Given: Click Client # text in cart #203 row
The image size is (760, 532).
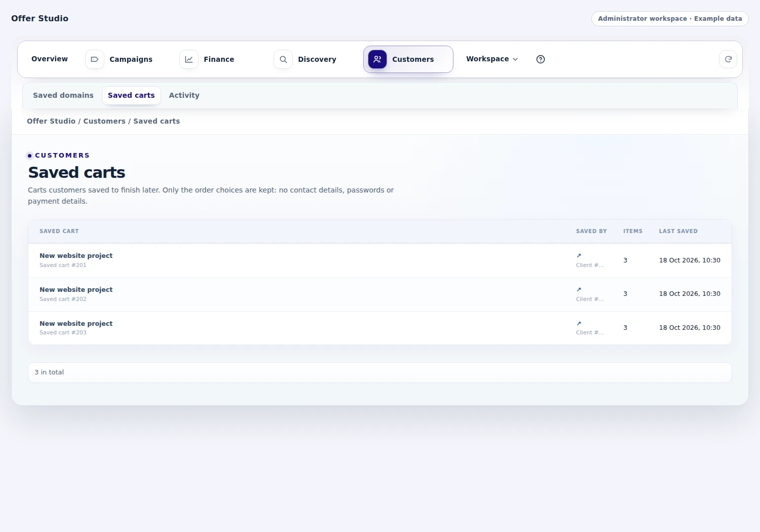Looking at the screenshot, I should [x=590, y=332].
